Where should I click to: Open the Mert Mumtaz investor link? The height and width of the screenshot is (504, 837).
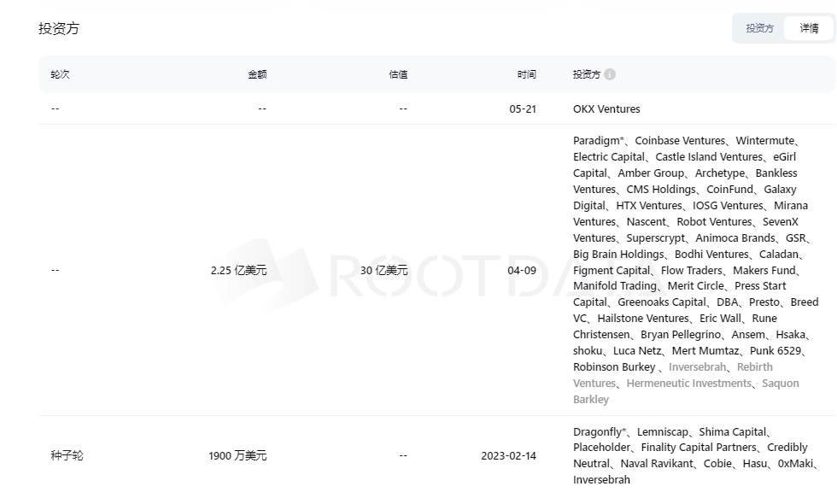click(705, 351)
